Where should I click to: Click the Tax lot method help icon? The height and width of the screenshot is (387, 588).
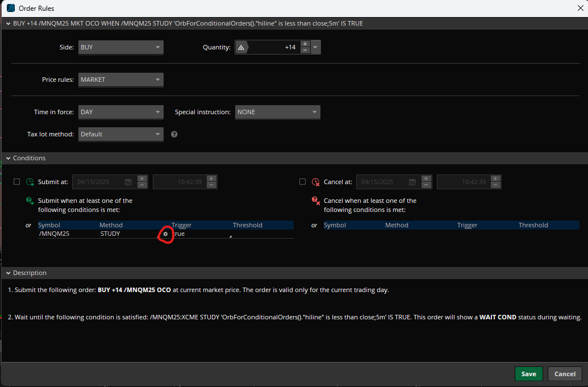(x=174, y=135)
